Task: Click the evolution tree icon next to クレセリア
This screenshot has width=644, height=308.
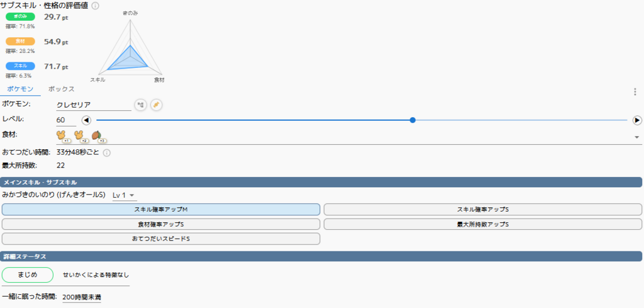Action: tap(140, 105)
